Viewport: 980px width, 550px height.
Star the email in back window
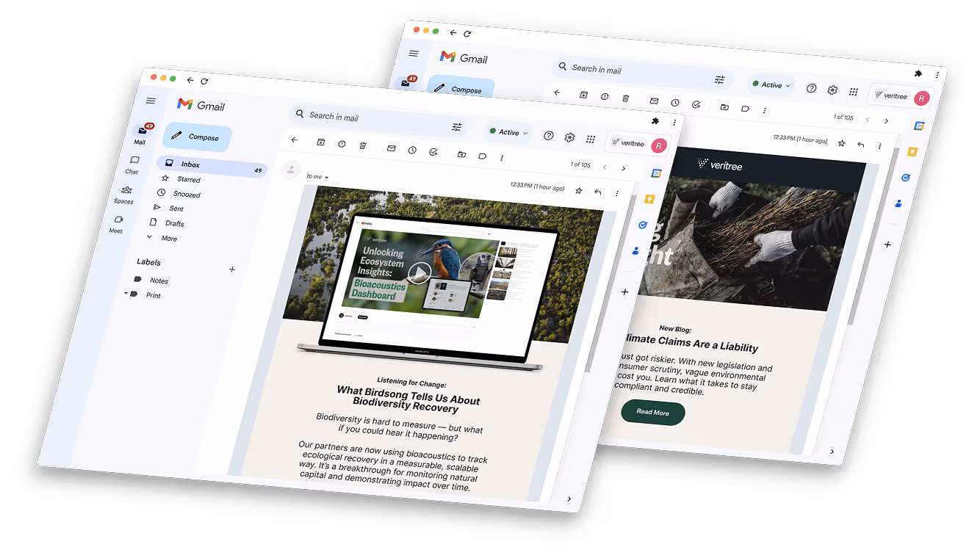[842, 142]
